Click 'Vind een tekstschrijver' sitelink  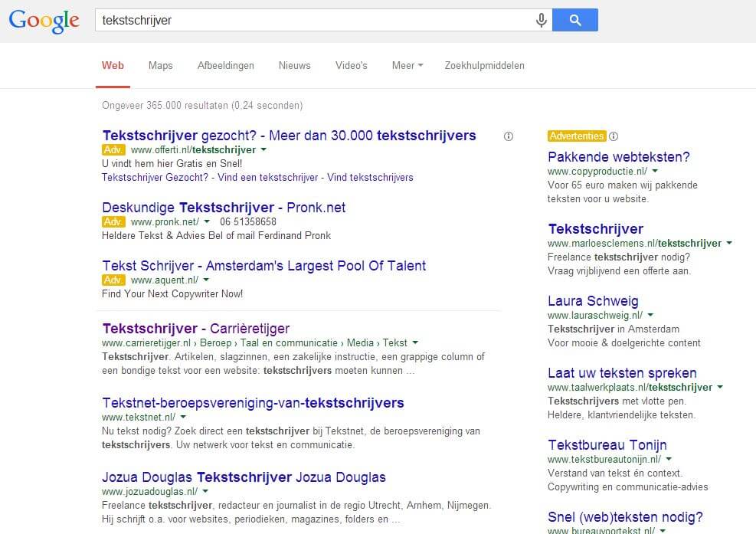click(x=267, y=178)
